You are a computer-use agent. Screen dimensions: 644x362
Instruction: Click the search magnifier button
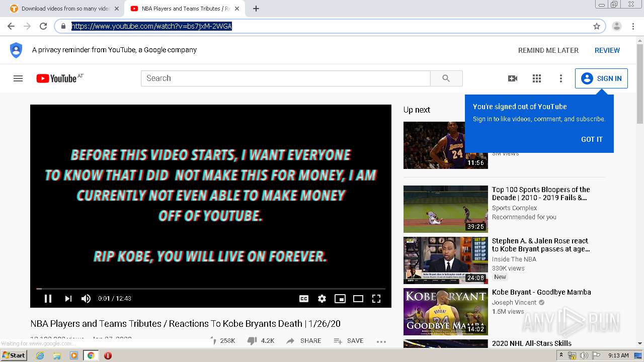[446, 78]
